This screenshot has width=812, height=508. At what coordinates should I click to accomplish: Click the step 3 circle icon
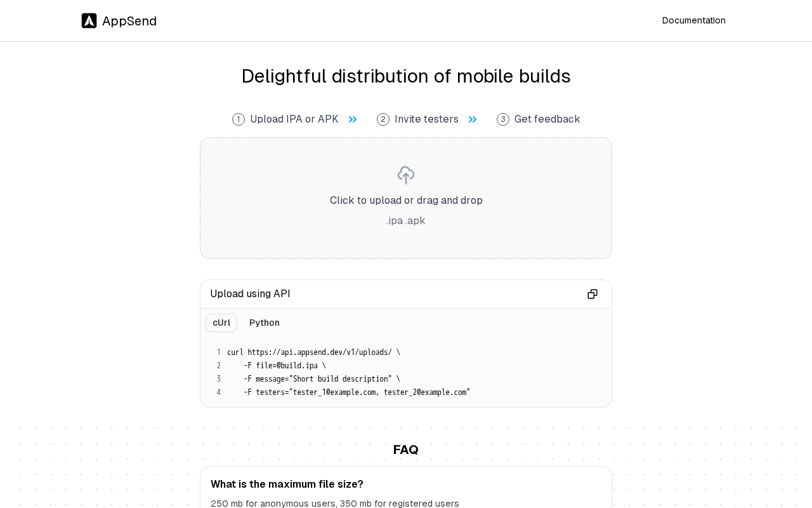click(503, 119)
